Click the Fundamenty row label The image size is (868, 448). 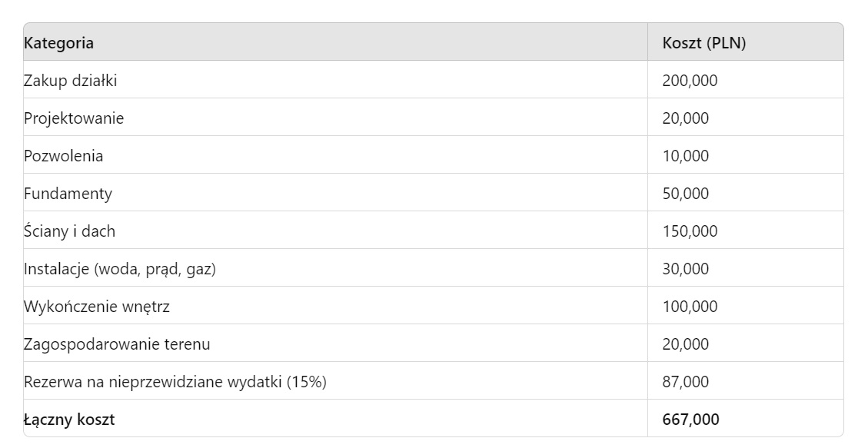[x=68, y=194]
